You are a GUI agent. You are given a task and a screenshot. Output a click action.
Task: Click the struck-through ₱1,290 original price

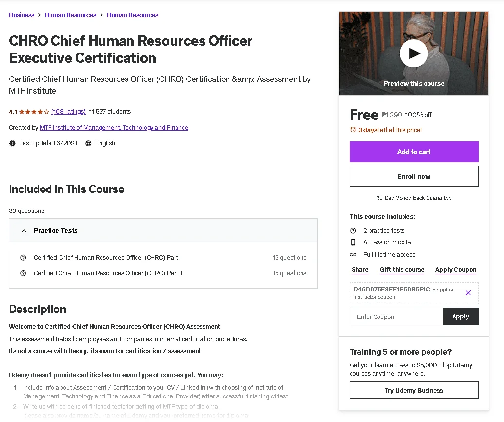click(x=392, y=115)
